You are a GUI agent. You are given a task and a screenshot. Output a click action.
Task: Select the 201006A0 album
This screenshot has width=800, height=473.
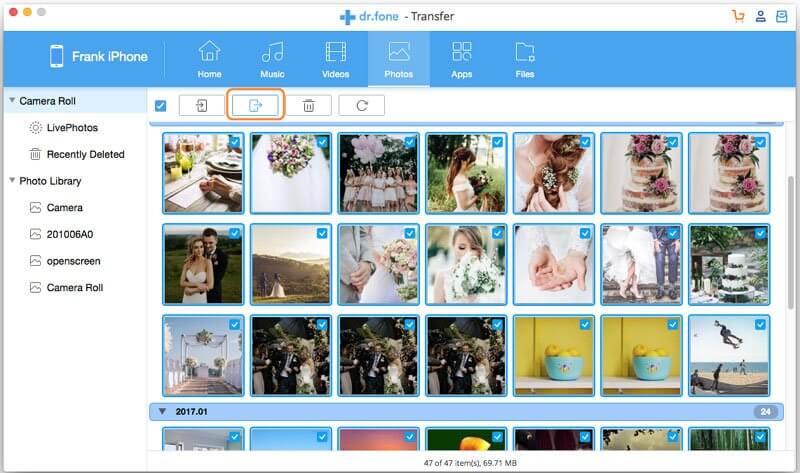[x=70, y=234]
